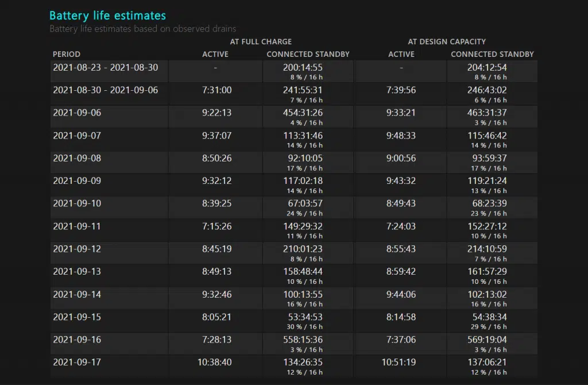This screenshot has width=588, height=385.
Task: Select design capacity active time 9:48:33
Action: (401, 136)
